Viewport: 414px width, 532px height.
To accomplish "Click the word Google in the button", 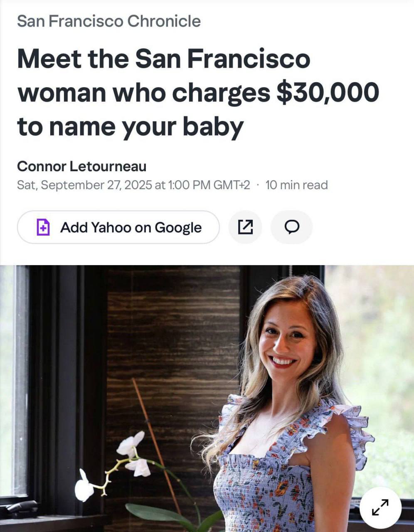I will 178,227.
